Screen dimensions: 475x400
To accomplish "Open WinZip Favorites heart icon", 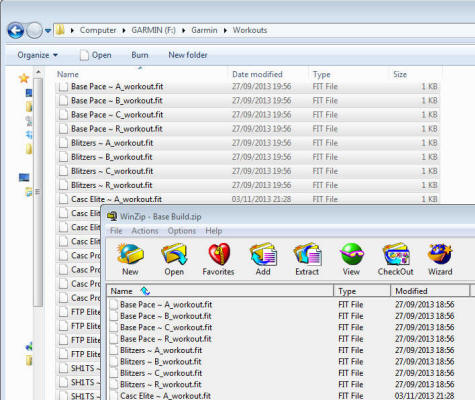I will [219, 254].
